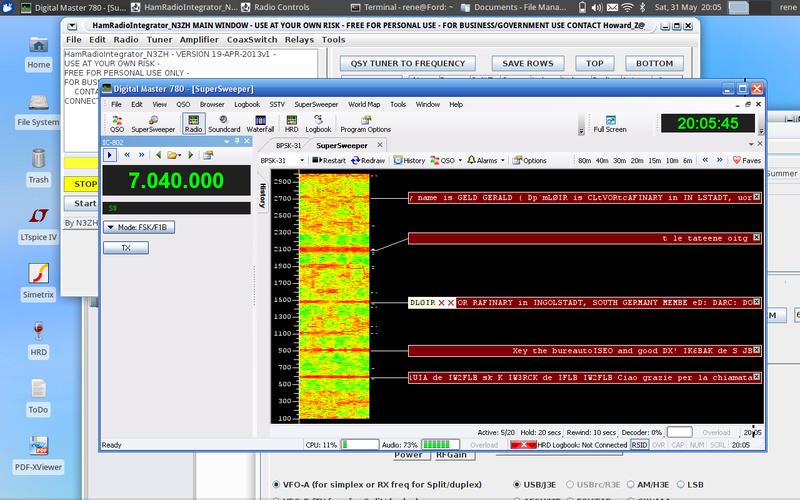
Task: Open Soundcard settings from toolbar
Action: pos(224,124)
